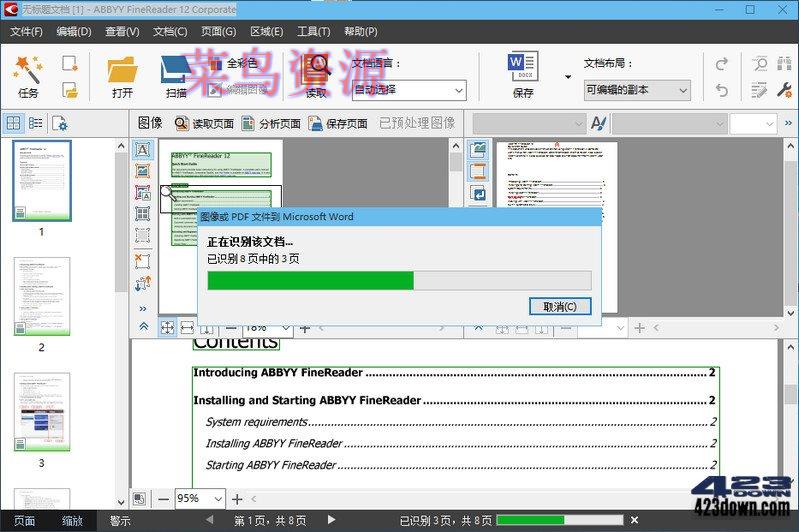This screenshot has width=799, height=532.
Task: Click the 警示 status bar tab
Action: click(x=120, y=521)
